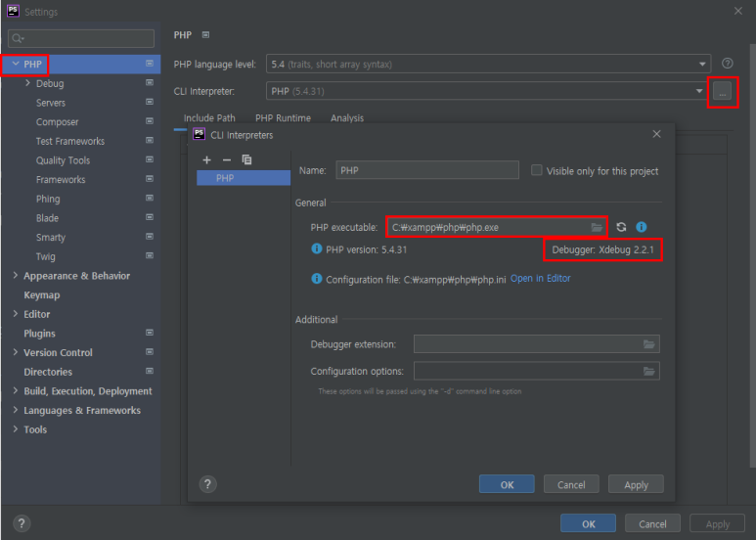Click Cancel in Settings window
Viewport: 756px width, 540px height.
(x=653, y=523)
